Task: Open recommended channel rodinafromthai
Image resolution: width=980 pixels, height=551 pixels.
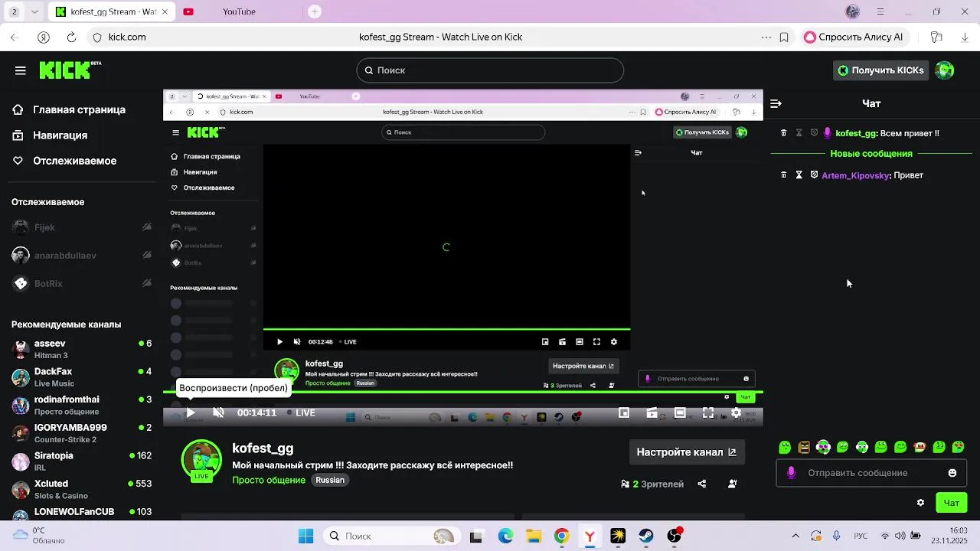Action: coord(81,406)
